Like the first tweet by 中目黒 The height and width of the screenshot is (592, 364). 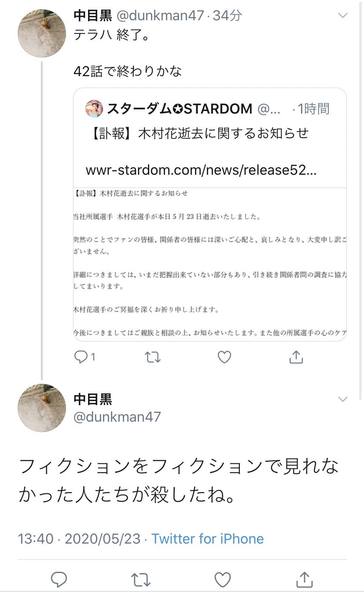pyautogui.click(x=224, y=357)
